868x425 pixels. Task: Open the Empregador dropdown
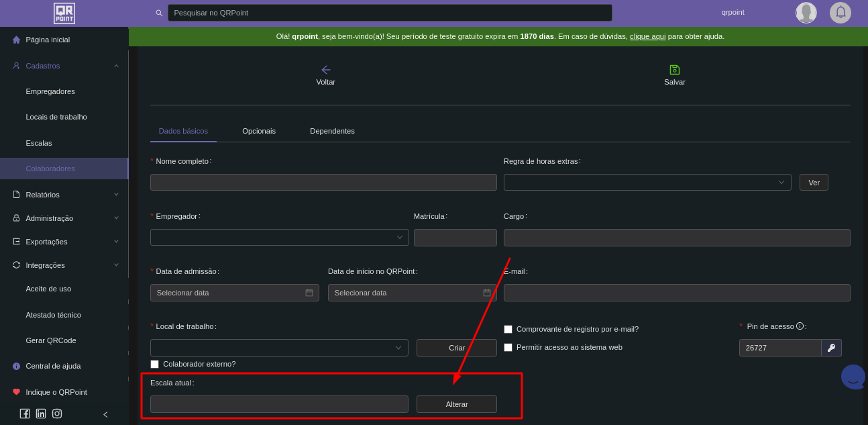279,238
